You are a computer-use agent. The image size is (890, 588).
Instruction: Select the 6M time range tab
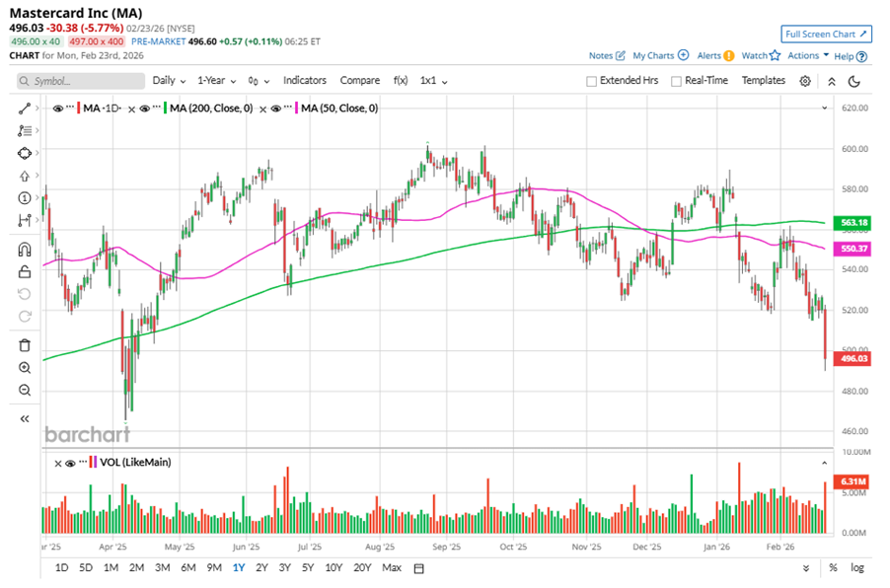click(x=187, y=567)
